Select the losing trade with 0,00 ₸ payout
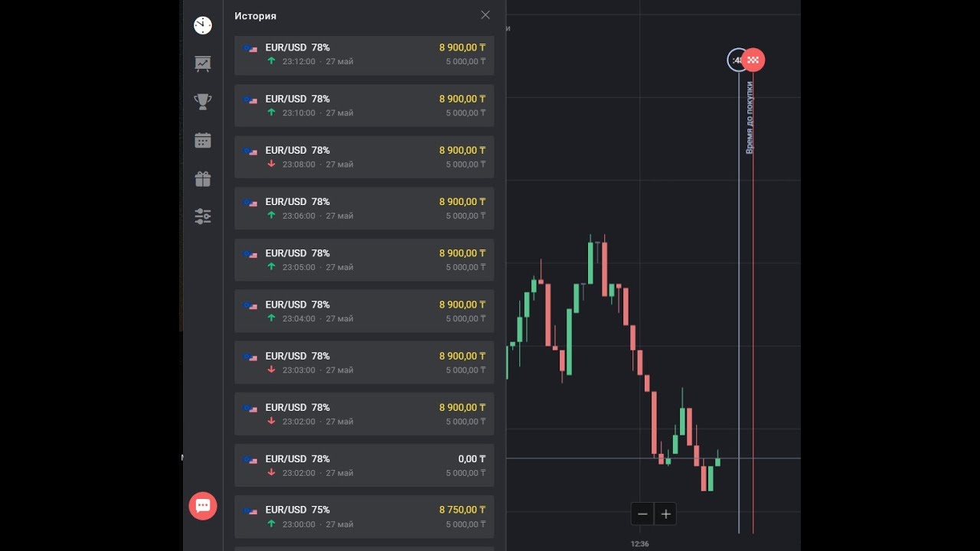 point(364,465)
